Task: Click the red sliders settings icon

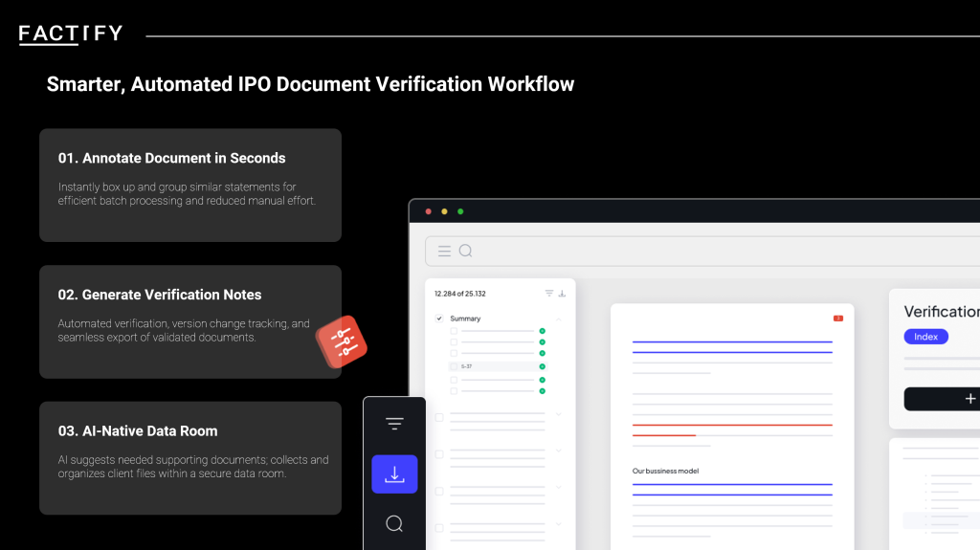Action: click(342, 341)
